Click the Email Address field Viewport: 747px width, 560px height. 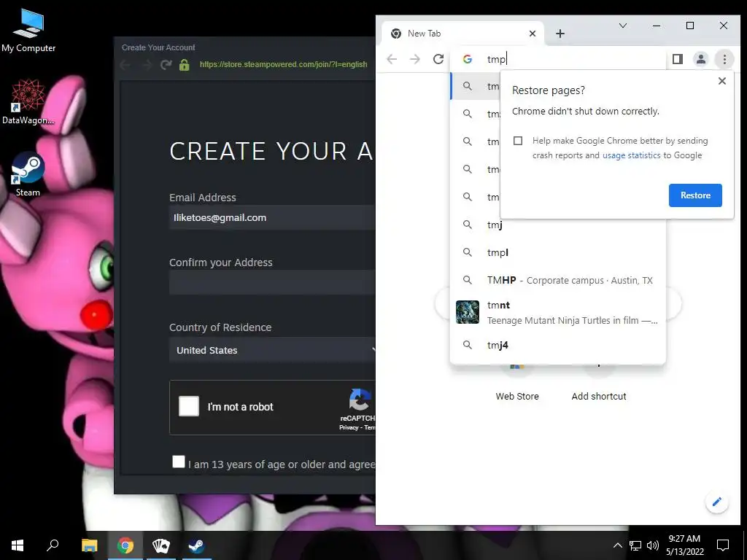(x=273, y=217)
